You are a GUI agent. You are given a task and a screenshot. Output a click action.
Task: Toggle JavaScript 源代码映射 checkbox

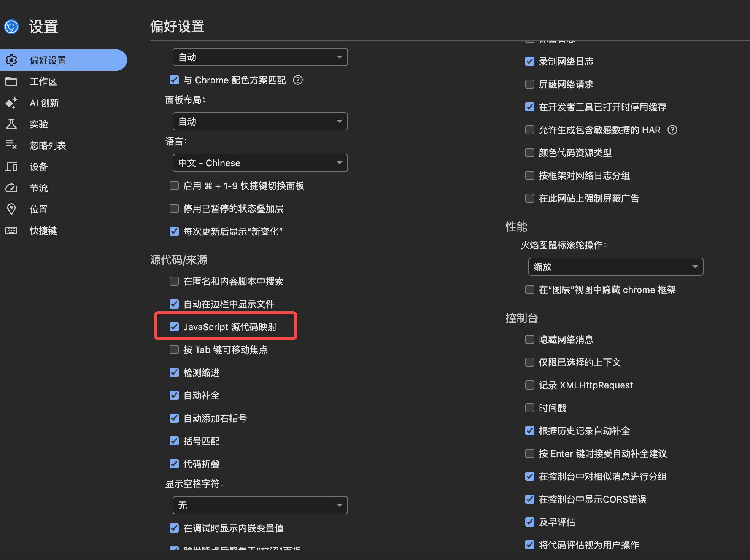174,327
